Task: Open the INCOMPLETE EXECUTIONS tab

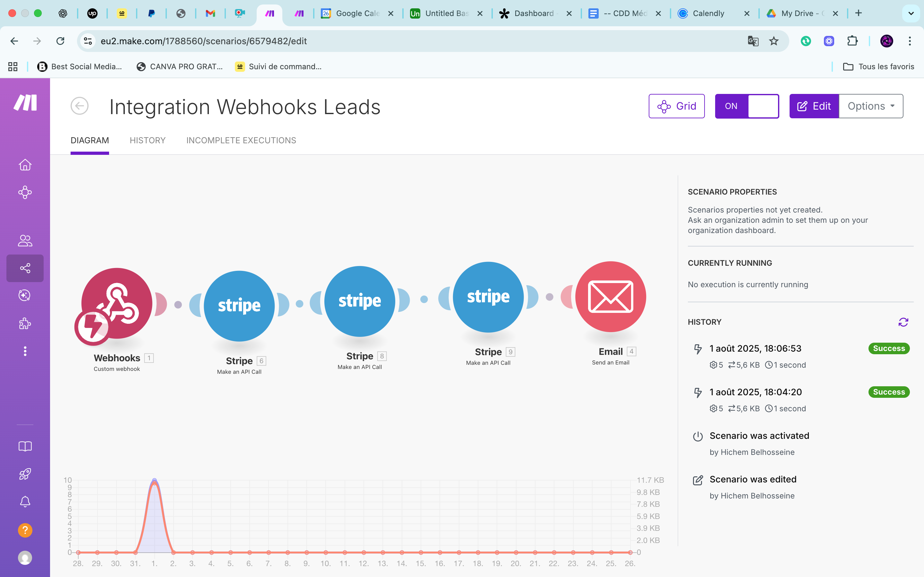Action: tap(241, 140)
